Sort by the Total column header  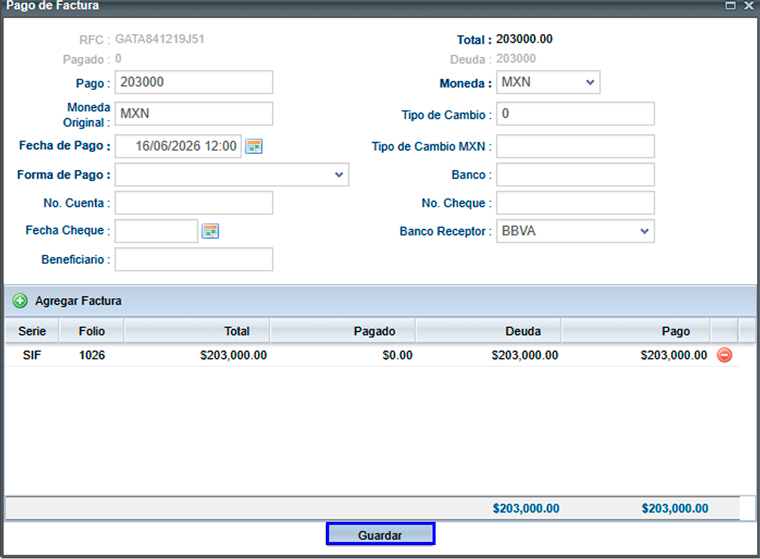(197, 331)
